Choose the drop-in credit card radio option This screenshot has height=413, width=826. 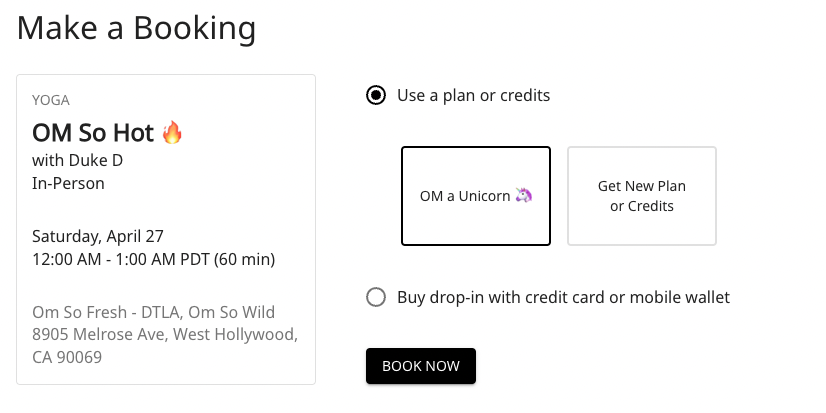click(376, 297)
